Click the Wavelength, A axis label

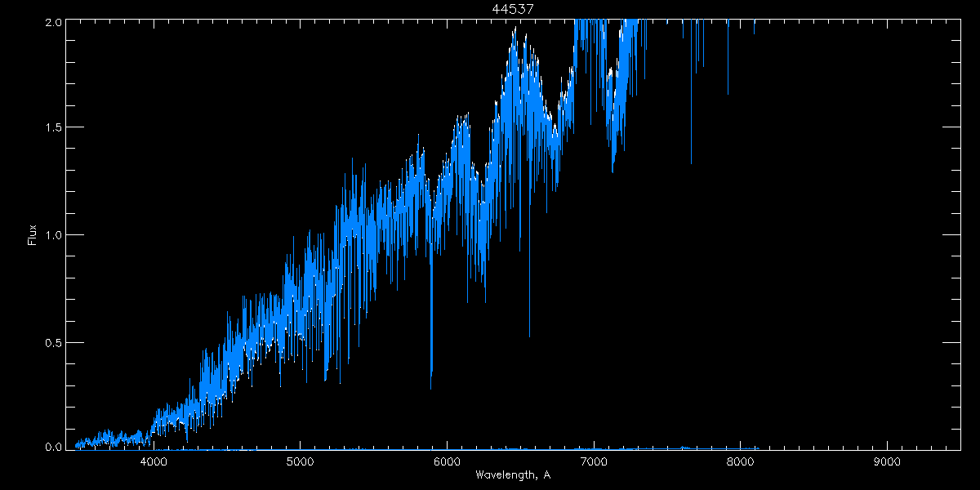pos(512,474)
